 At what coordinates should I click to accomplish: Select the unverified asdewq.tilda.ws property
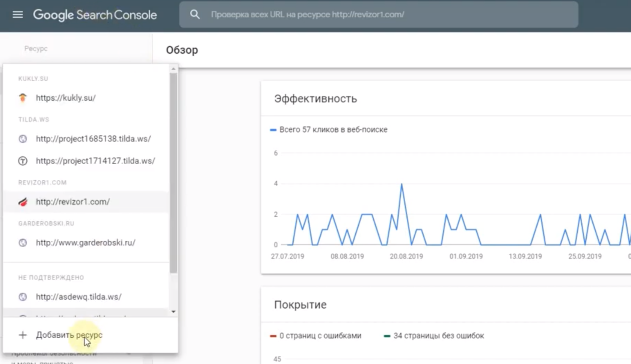pyautogui.click(x=86, y=297)
